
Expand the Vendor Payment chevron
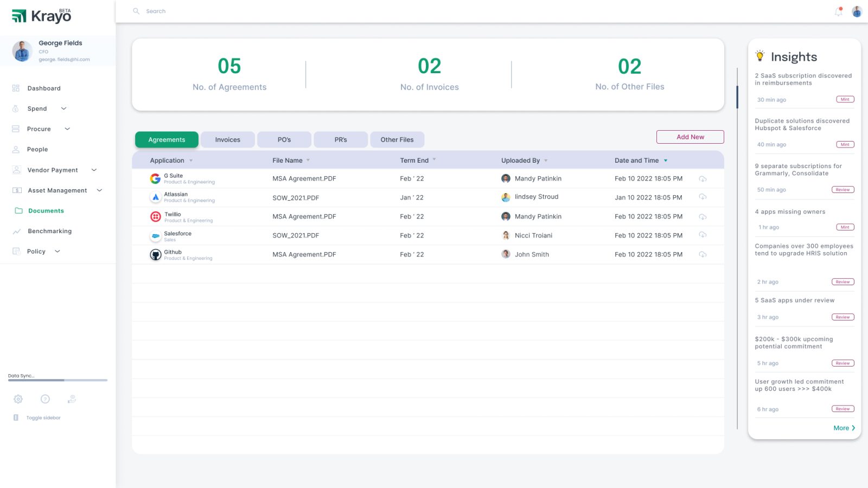94,170
